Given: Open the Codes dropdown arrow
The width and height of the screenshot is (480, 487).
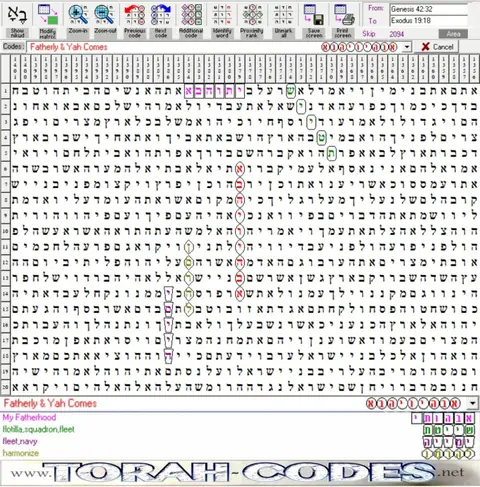Looking at the screenshot, I should (407, 47).
